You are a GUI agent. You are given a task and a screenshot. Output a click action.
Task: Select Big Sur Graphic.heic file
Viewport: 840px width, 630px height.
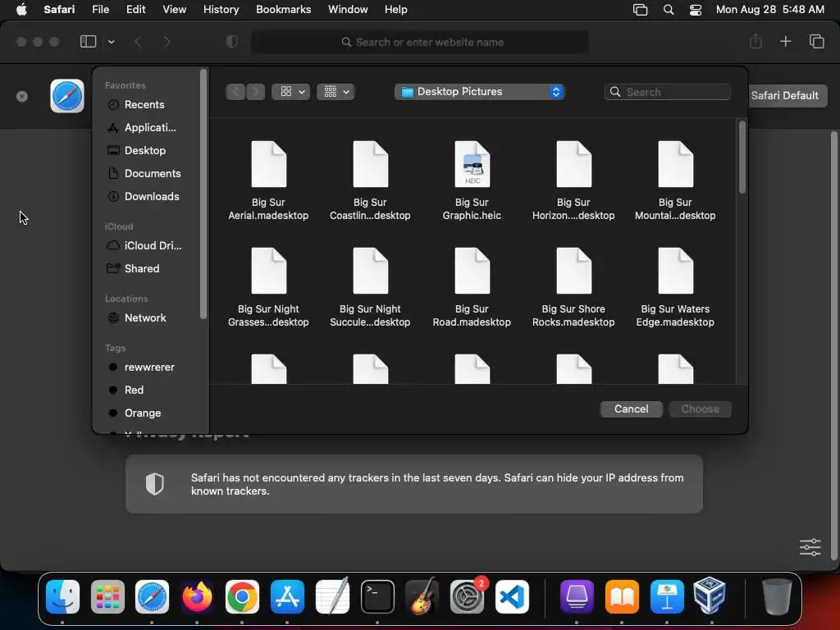coord(472,180)
